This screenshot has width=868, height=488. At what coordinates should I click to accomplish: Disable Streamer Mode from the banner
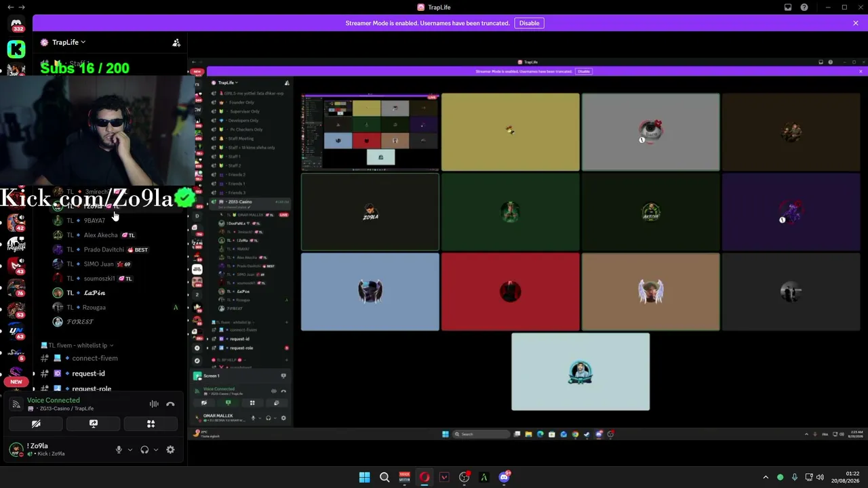pyautogui.click(x=529, y=23)
